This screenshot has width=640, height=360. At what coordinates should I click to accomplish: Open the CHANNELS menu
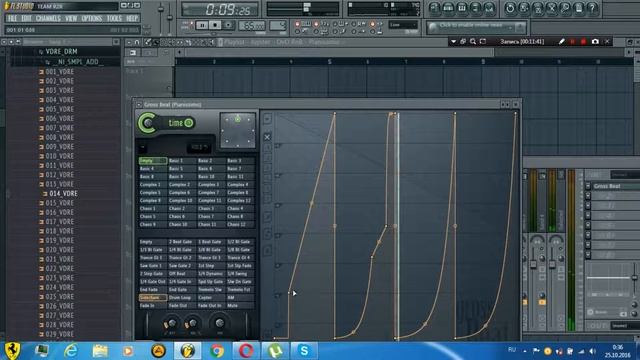point(48,18)
